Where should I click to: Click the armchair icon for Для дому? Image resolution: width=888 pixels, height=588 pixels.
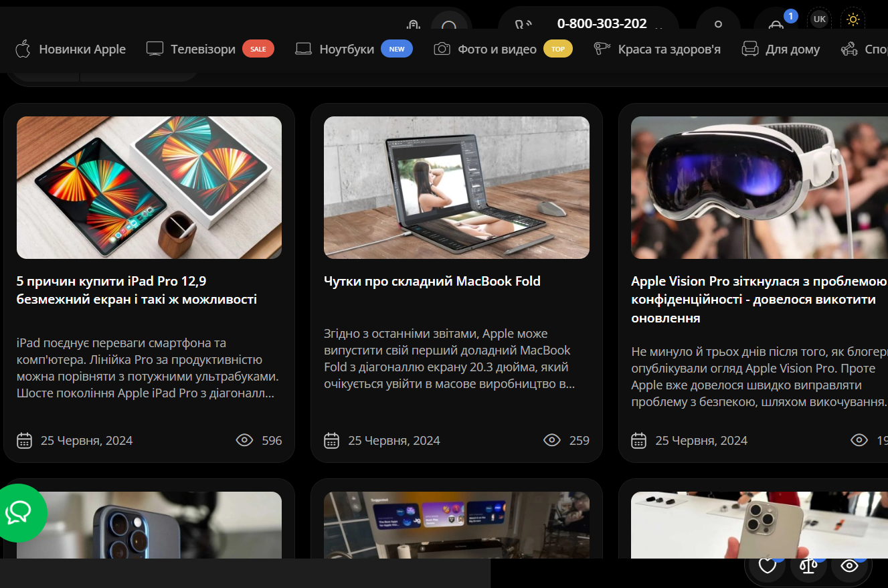[750, 49]
